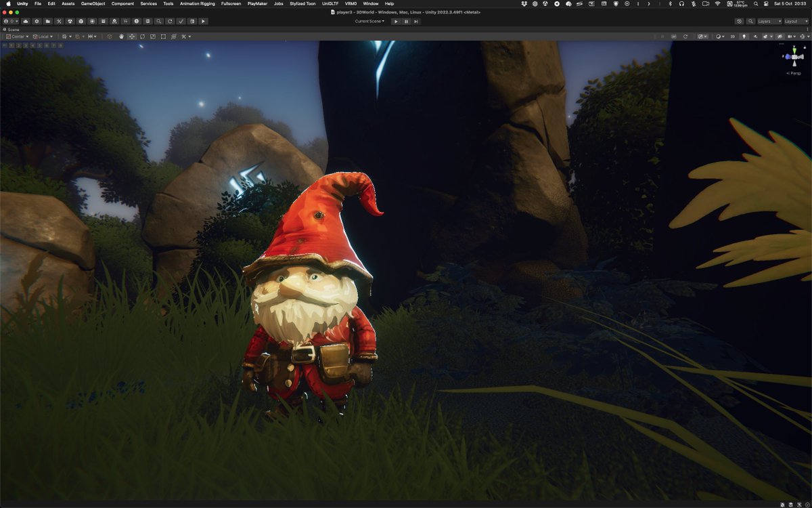Click the document icon in the toolbar
Screen dimensions: 812x508
pyautogui.click(x=148, y=21)
